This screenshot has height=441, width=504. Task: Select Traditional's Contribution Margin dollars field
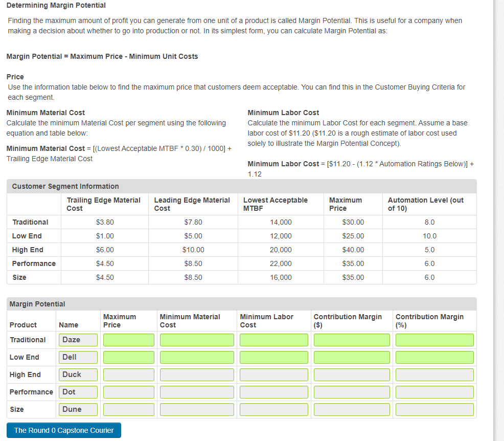tap(351, 339)
